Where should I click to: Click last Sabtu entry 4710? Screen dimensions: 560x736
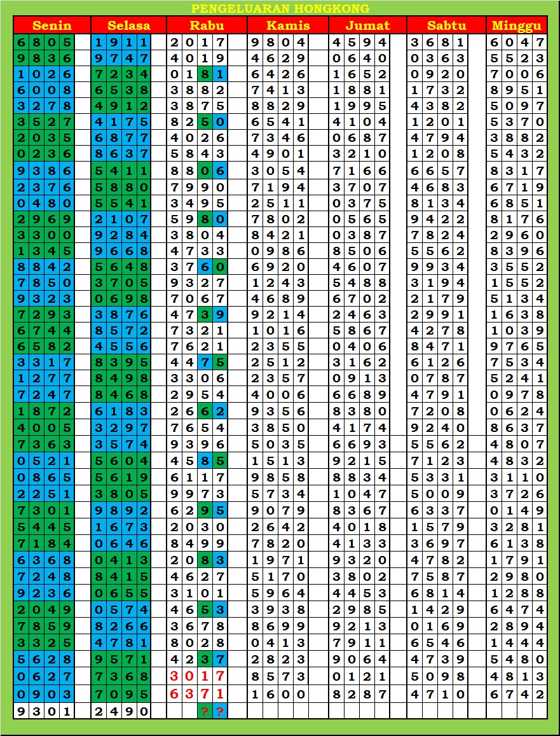438,693
